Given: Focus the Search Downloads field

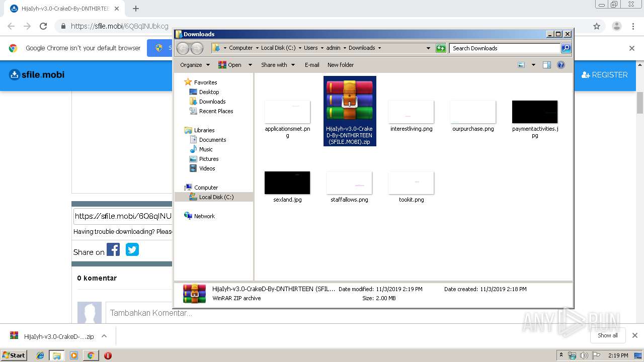Looking at the screenshot, I should pos(505,48).
